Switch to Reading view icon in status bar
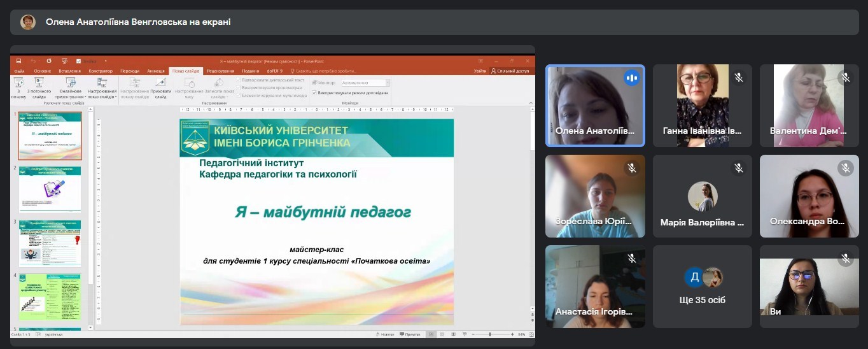The image size is (868, 349). coord(453,334)
